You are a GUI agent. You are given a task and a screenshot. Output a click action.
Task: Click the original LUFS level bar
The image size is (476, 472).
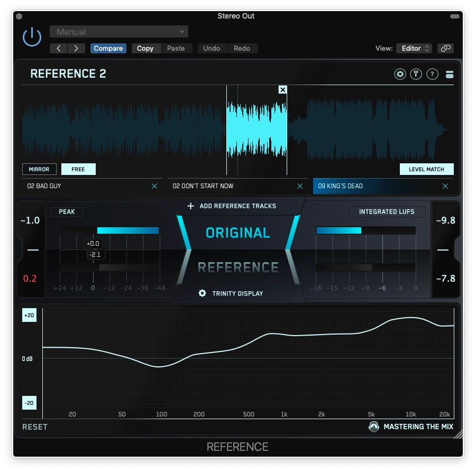339,230
